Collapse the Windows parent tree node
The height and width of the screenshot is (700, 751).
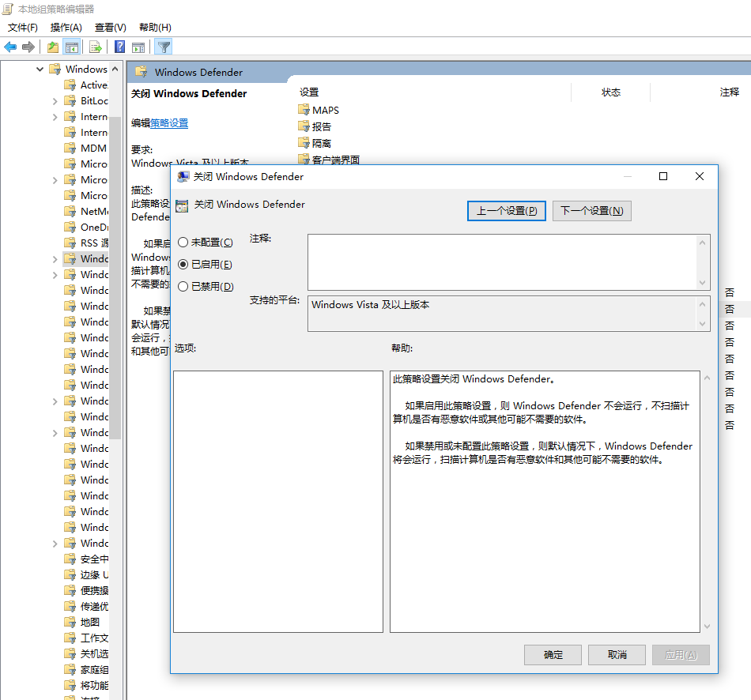[x=40, y=70]
